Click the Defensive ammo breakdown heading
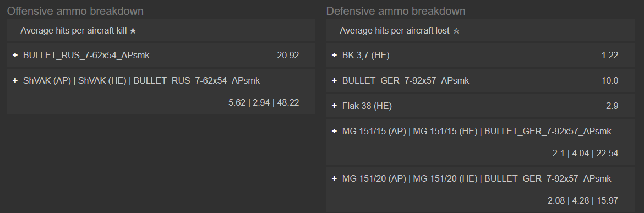Screen dimensions: 644x213 click(x=396, y=11)
